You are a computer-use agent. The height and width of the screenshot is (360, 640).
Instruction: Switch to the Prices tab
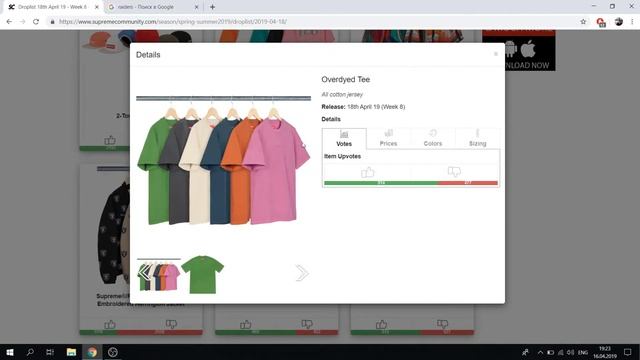pos(388,139)
